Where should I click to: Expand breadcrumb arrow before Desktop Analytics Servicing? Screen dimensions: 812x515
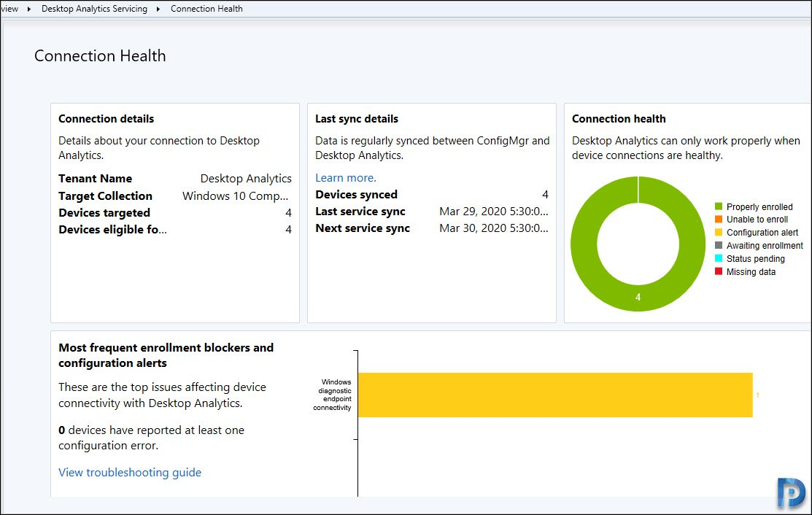click(x=29, y=9)
